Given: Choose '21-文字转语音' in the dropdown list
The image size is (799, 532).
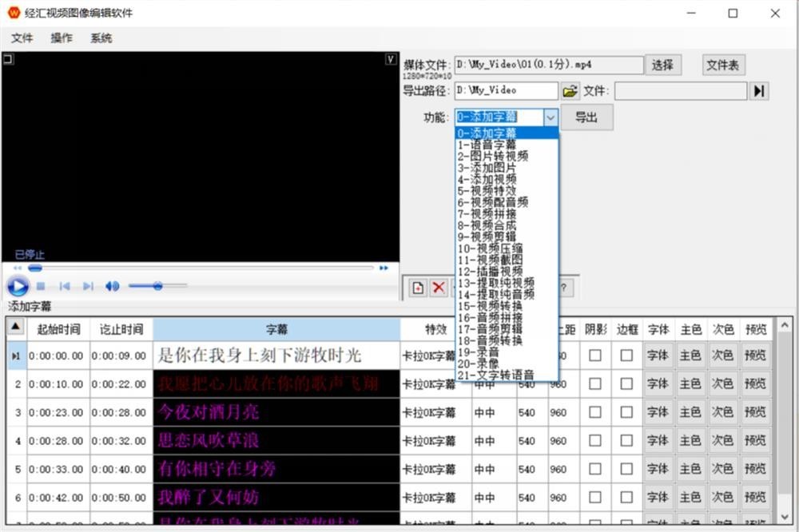Looking at the screenshot, I should pos(495,375).
